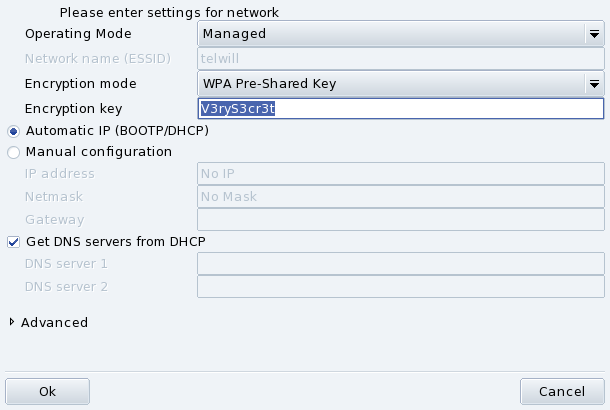Viewport: 610px width, 410px height.
Task: Click the Advanced label text
Action: tap(54, 323)
